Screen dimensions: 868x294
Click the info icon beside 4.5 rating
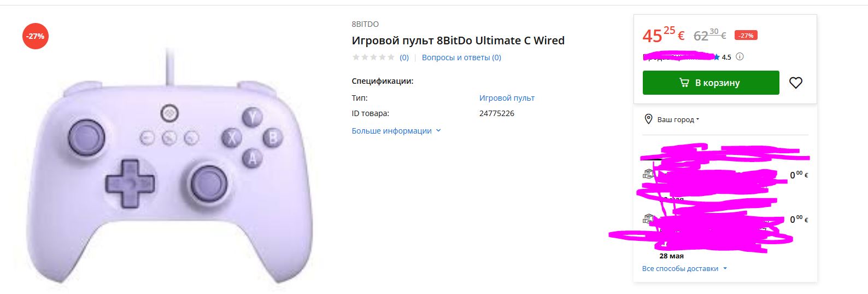pyautogui.click(x=740, y=56)
